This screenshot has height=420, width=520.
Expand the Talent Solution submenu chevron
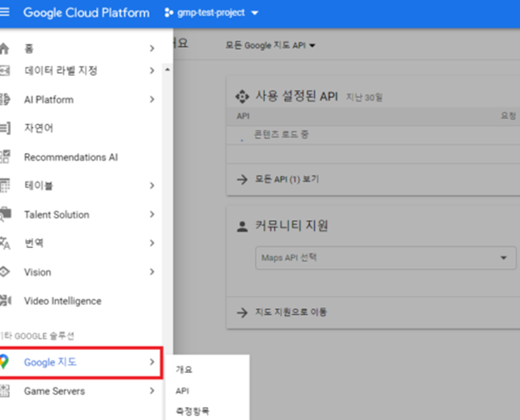tap(152, 214)
